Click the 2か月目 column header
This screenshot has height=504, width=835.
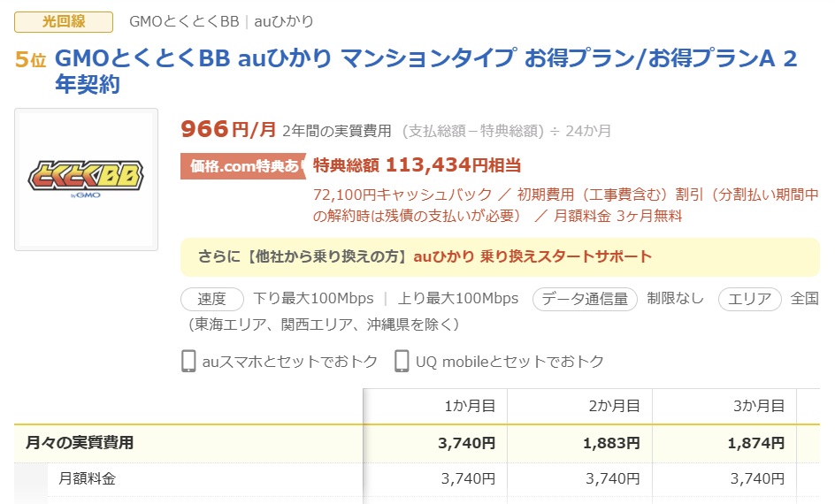point(614,406)
